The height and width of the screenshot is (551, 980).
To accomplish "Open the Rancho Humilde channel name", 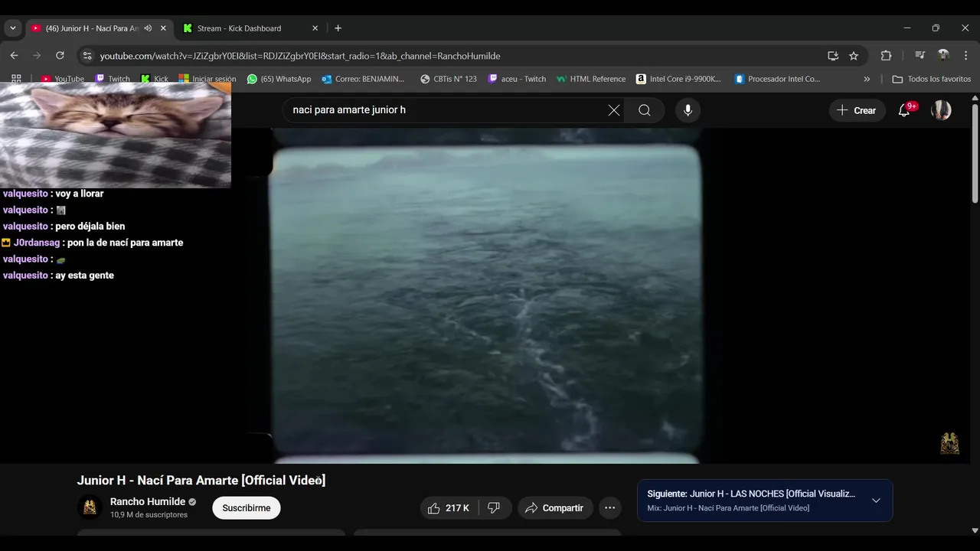I will click(x=148, y=502).
